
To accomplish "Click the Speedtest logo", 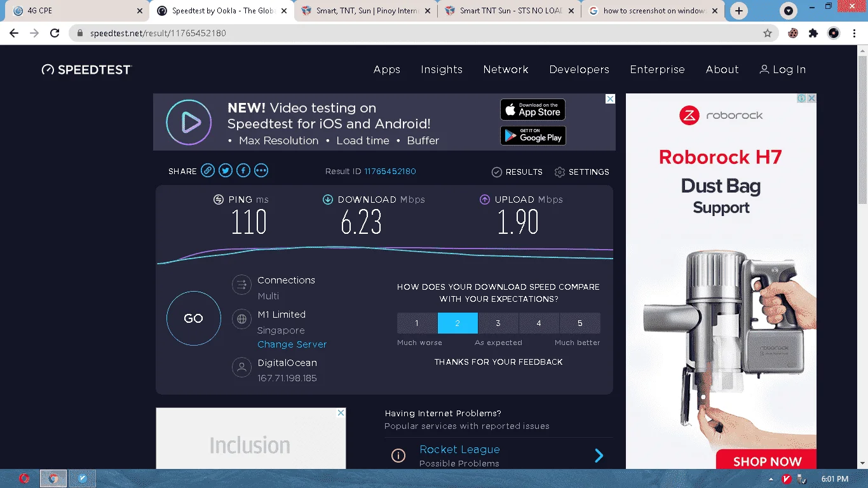I will point(86,69).
